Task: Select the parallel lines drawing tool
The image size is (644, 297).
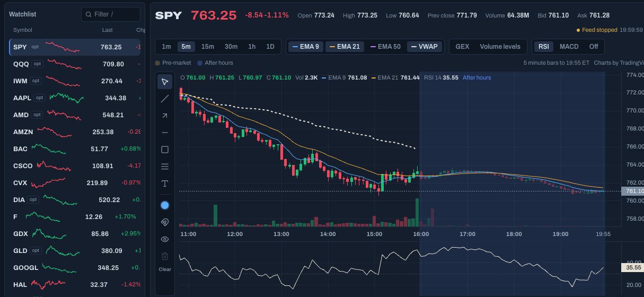Action: click(165, 167)
